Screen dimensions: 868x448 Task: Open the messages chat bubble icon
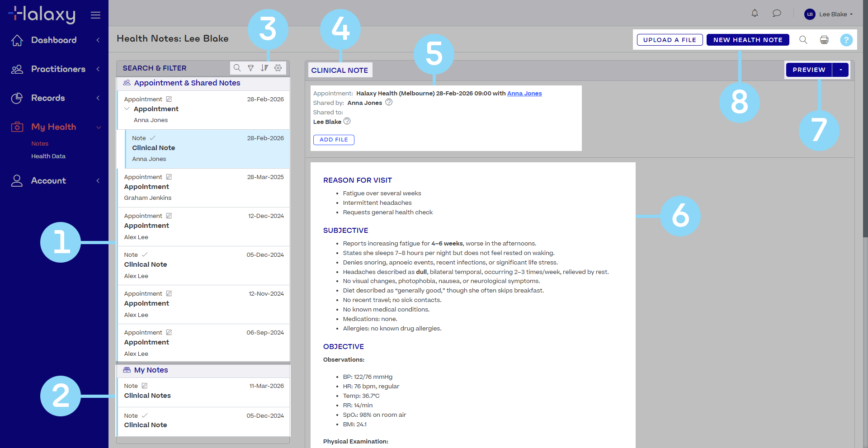click(777, 14)
